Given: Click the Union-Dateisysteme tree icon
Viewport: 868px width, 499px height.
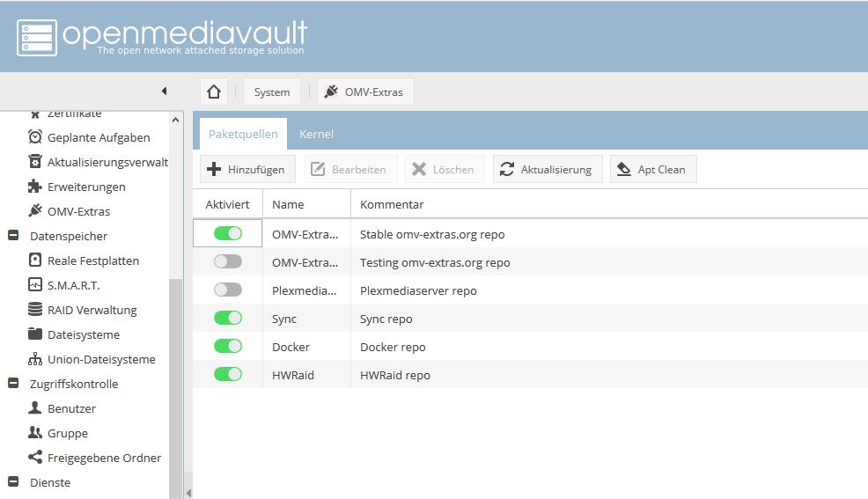Looking at the screenshot, I should pyautogui.click(x=35, y=359).
